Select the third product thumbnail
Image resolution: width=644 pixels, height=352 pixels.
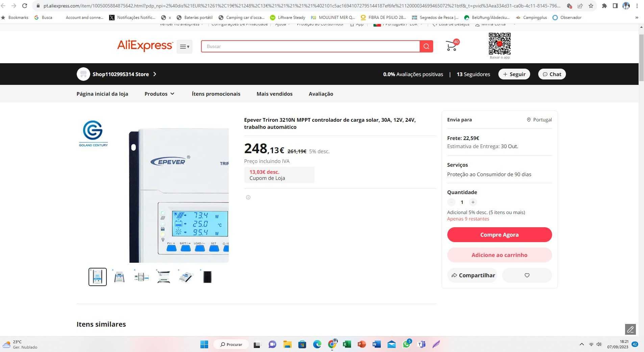tap(141, 277)
